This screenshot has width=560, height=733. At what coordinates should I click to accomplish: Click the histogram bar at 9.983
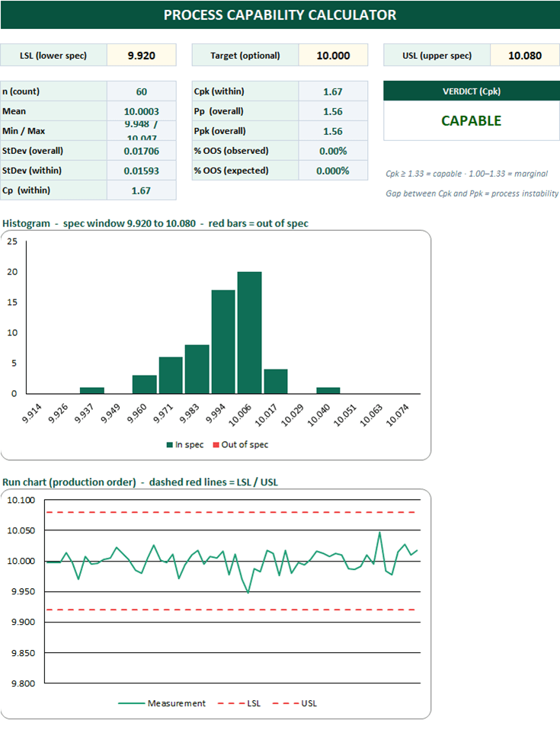tap(197, 370)
